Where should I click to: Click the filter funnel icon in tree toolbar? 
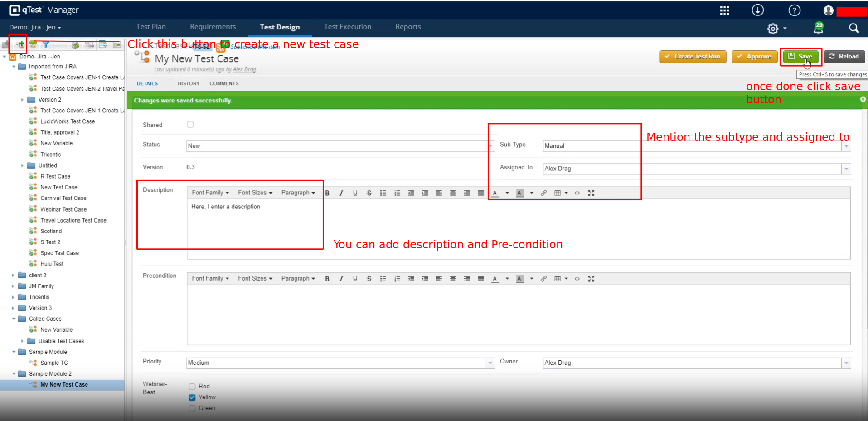(x=46, y=44)
